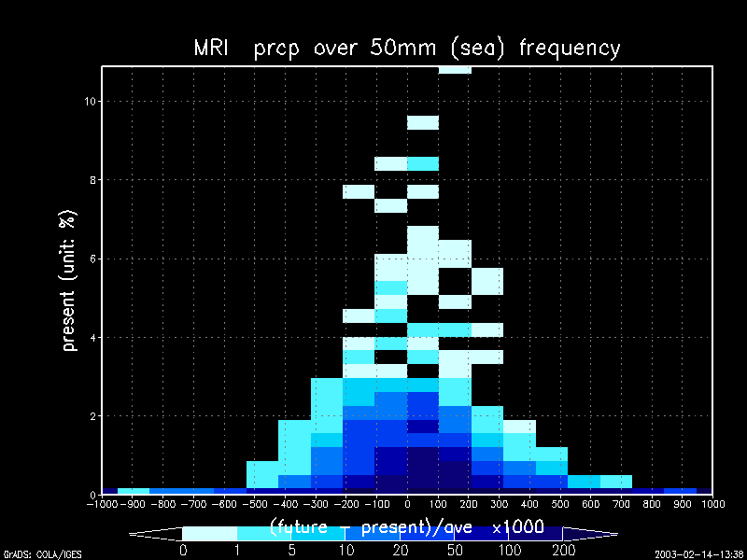Pick the 10 to 20 color bar segment

pos(373,534)
